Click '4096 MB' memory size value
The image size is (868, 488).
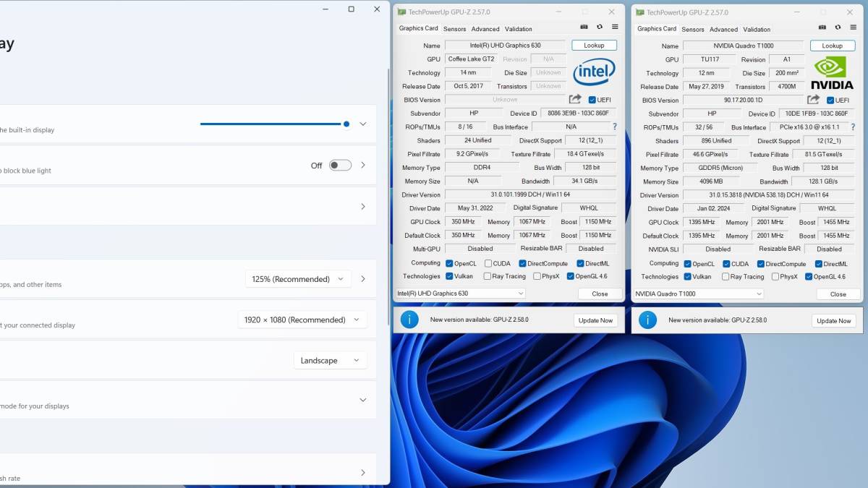[x=712, y=181]
